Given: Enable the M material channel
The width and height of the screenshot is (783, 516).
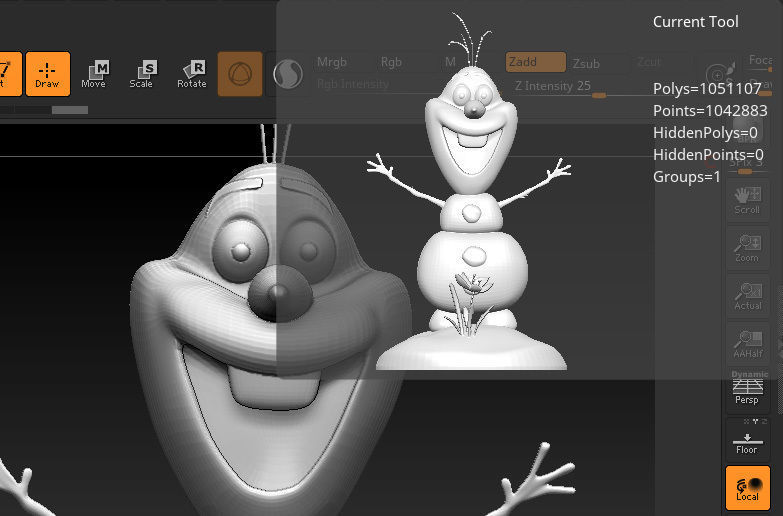Looking at the screenshot, I should pyautogui.click(x=450, y=62).
